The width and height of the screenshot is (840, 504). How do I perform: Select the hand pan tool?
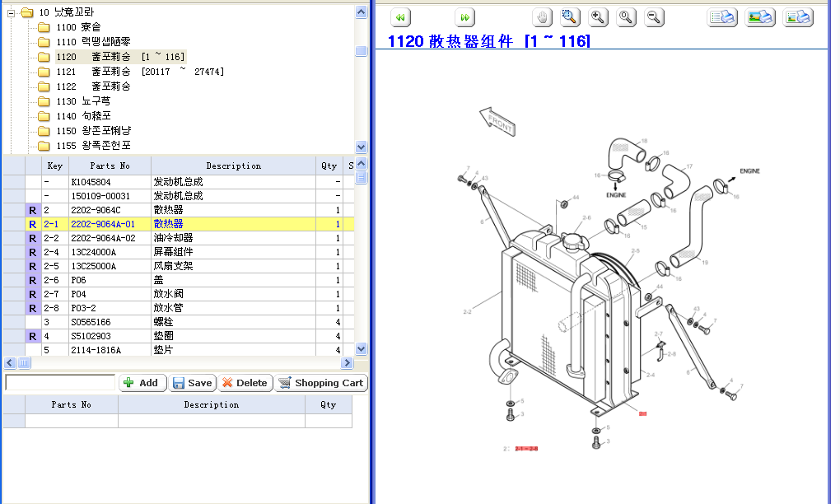tap(542, 17)
